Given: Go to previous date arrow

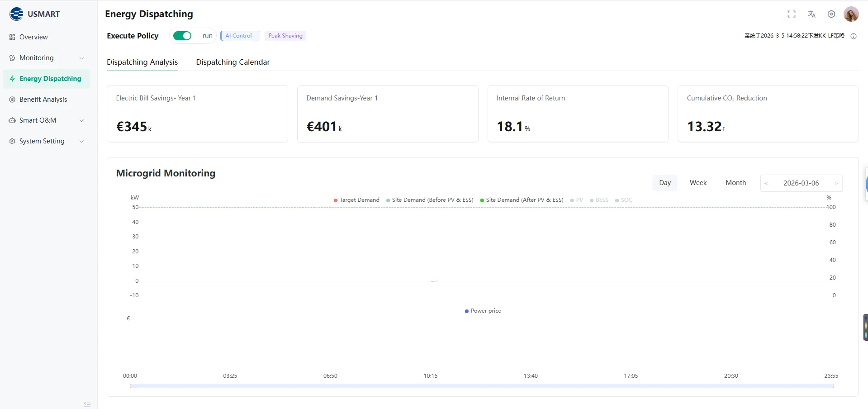Looking at the screenshot, I should click(766, 183).
